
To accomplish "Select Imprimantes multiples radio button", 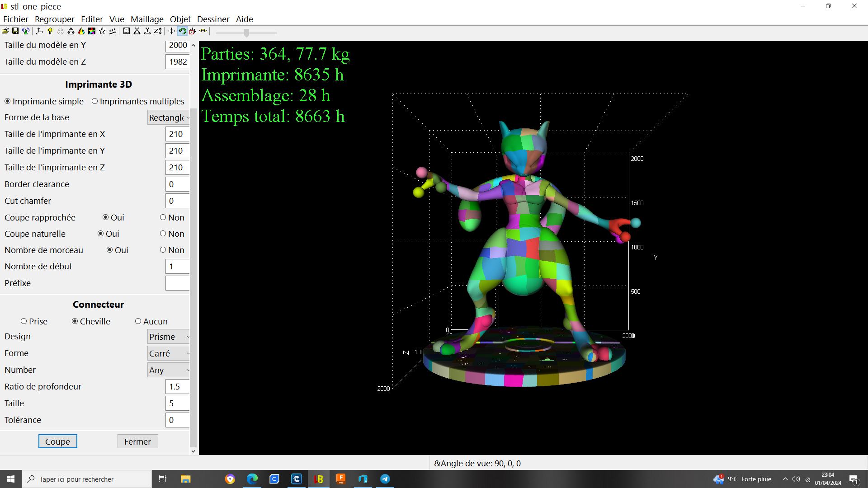I will coord(94,101).
